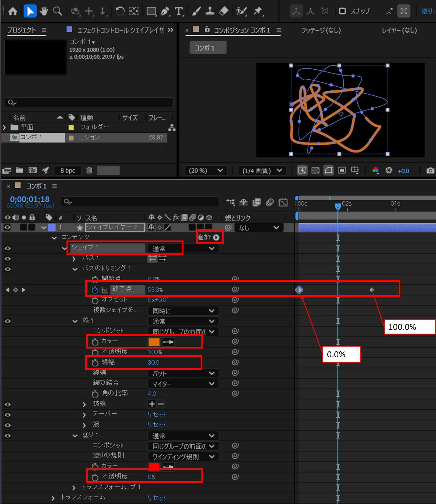Hide the シェイプレイヤー 2 layer eye
436x504 pixels.
pos(7,227)
